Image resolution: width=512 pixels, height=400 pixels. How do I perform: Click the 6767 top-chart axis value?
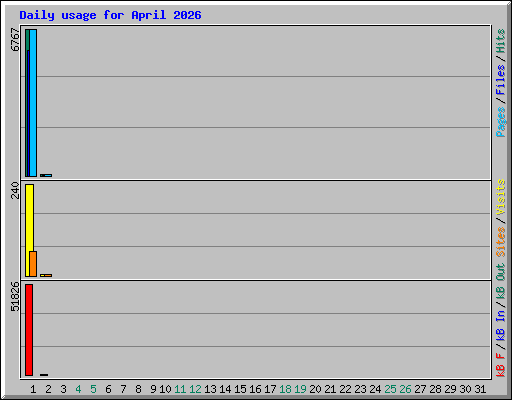click(x=15, y=40)
